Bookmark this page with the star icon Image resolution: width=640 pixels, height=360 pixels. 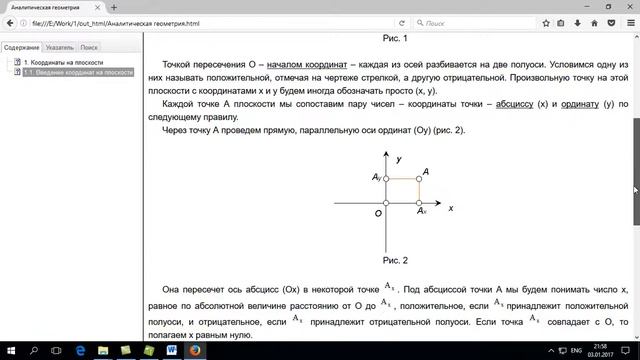(546, 23)
